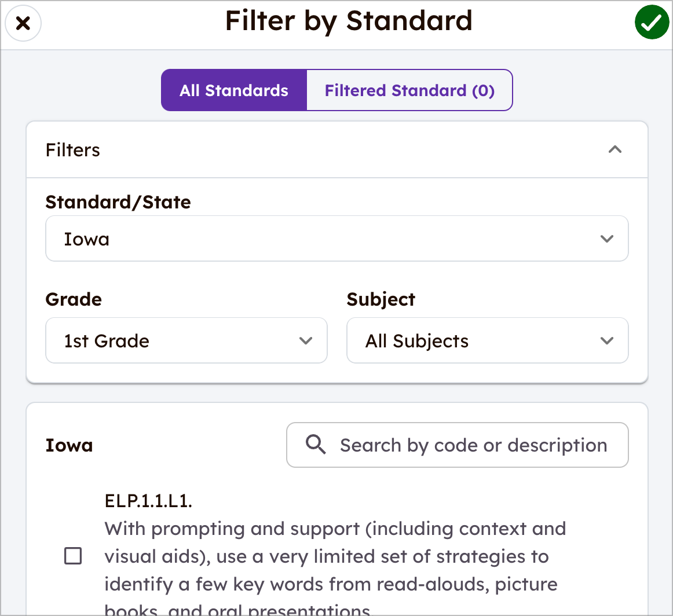The image size is (673, 616).
Task: Open the Filtered Standard (0) tab
Action: [x=409, y=90]
